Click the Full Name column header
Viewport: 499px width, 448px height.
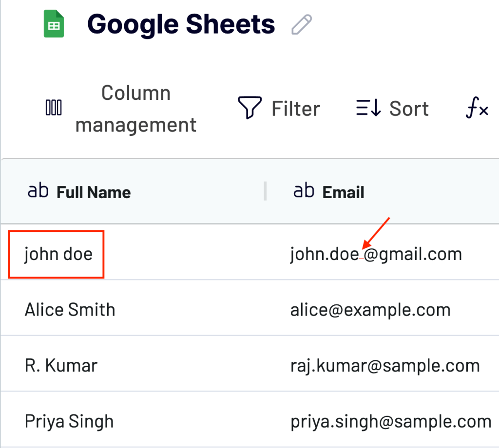click(94, 192)
